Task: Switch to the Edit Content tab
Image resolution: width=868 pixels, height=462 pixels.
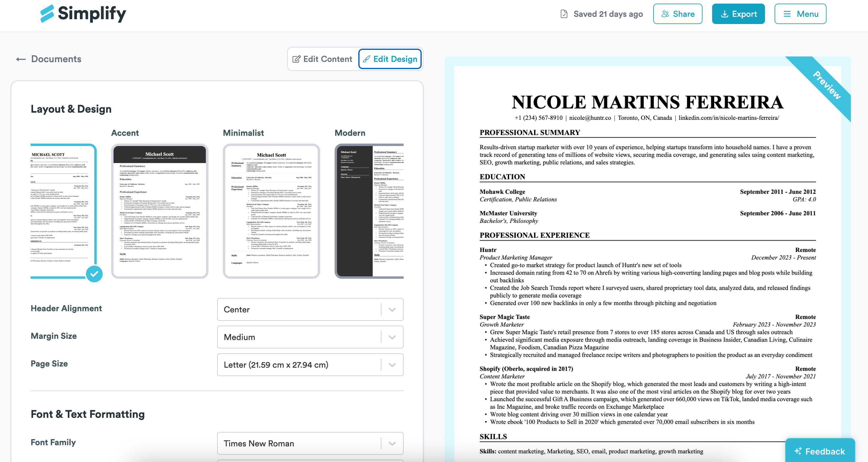Action: click(322, 59)
